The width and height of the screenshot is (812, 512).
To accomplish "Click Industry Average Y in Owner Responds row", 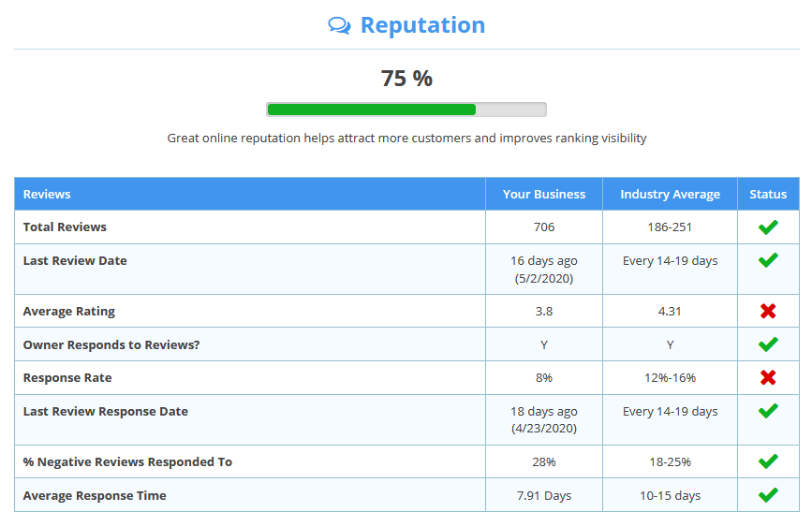I will coord(670,344).
